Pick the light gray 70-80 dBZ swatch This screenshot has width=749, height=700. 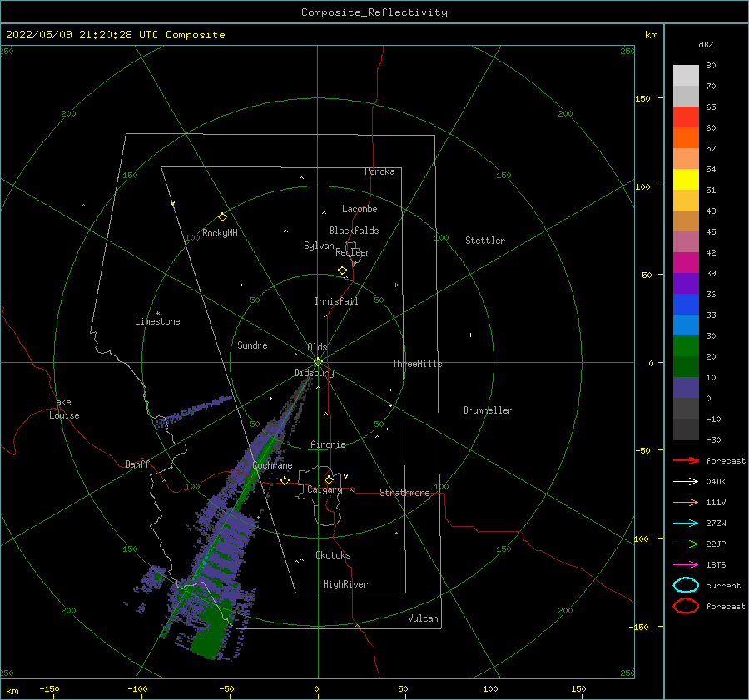[686, 76]
